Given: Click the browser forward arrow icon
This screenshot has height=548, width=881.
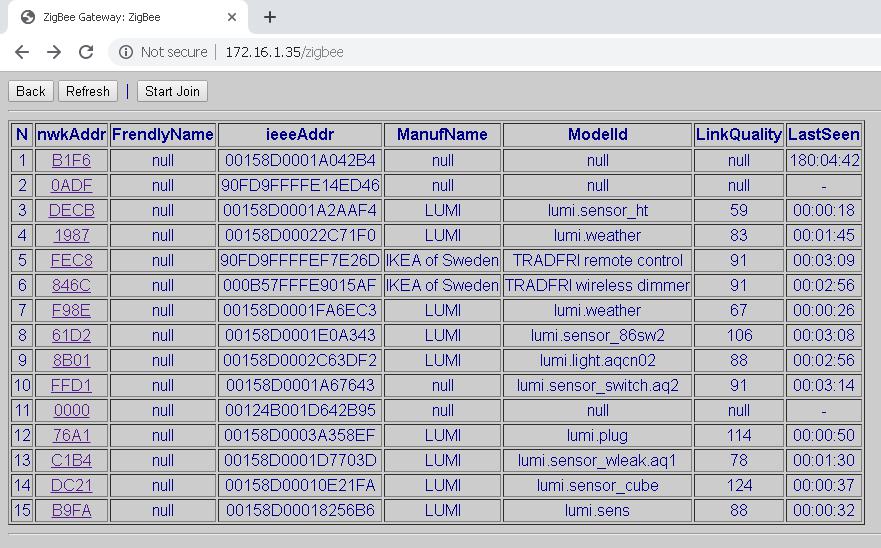Looking at the screenshot, I should (x=54, y=52).
